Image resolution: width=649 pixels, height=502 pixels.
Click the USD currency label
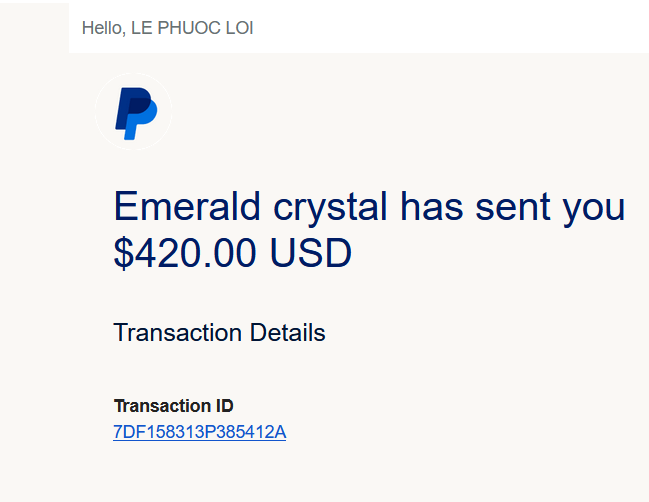tap(311, 254)
